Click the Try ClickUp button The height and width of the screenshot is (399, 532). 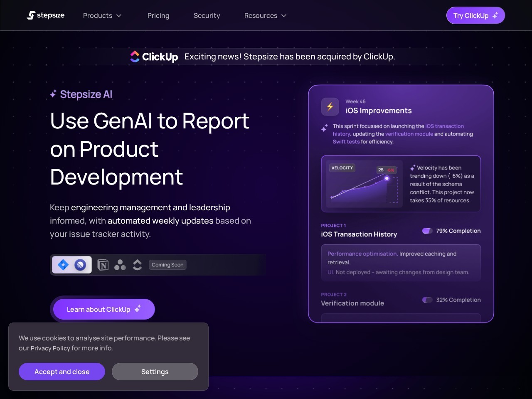pos(475,15)
